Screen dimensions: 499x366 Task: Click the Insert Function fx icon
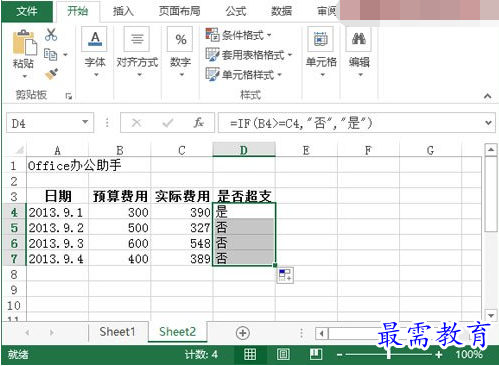(198, 123)
